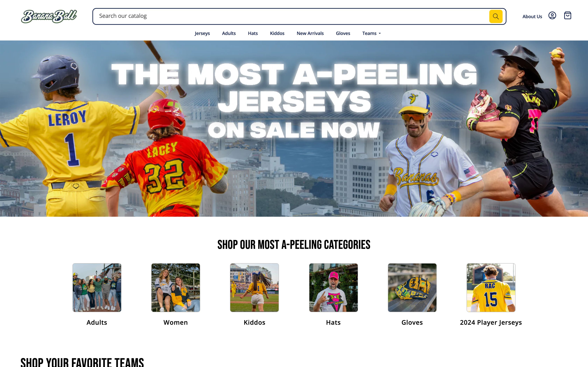Click the yellow search magnifier button
Screen dimensions: 588x367
click(496, 16)
